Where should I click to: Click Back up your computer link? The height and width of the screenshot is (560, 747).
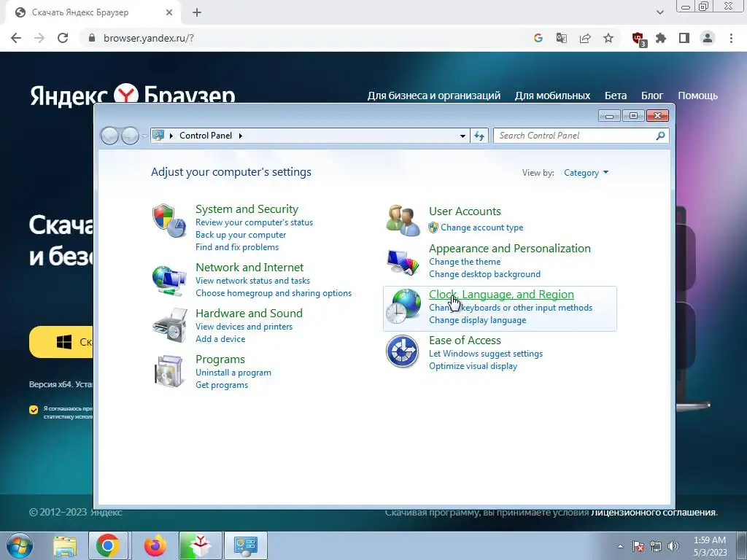[x=241, y=235]
